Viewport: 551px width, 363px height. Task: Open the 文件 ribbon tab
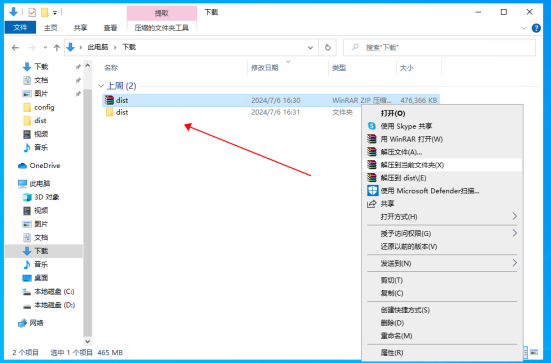20,27
